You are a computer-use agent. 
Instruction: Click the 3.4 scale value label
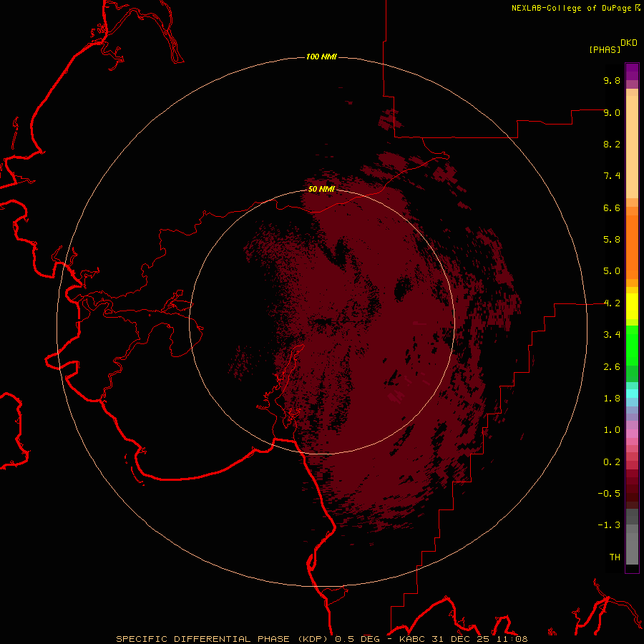click(612, 335)
